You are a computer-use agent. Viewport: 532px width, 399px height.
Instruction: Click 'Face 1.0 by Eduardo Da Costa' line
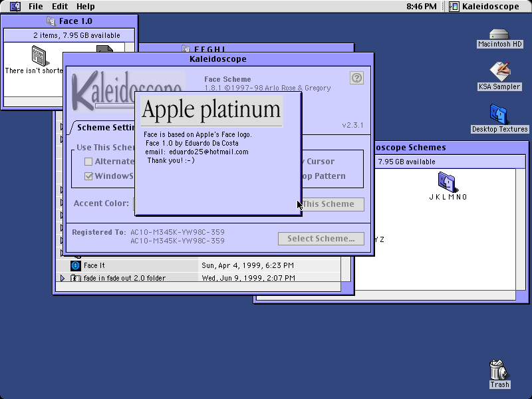192,143
